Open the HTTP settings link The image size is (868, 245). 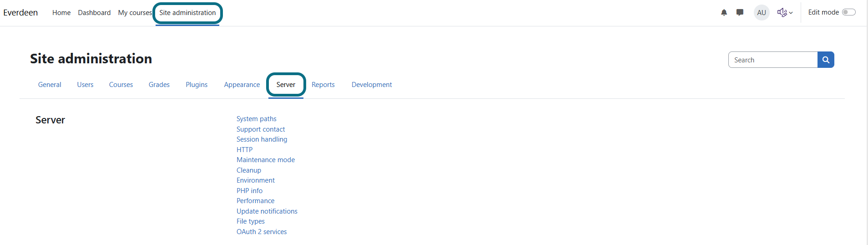click(x=245, y=150)
